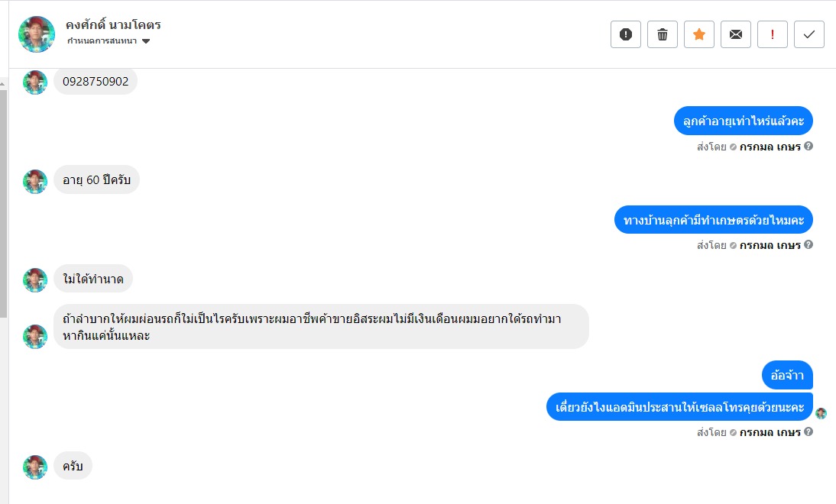The width and height of the screenshot is (836, 504).
Task: Click the octagon report spam icon
Action: click(x=626, y=34)
